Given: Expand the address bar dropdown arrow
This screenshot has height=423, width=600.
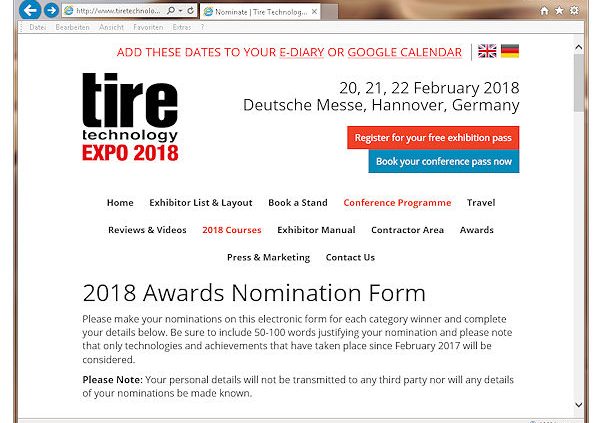Looking at the screenshot, I should (x=180, y=11).
